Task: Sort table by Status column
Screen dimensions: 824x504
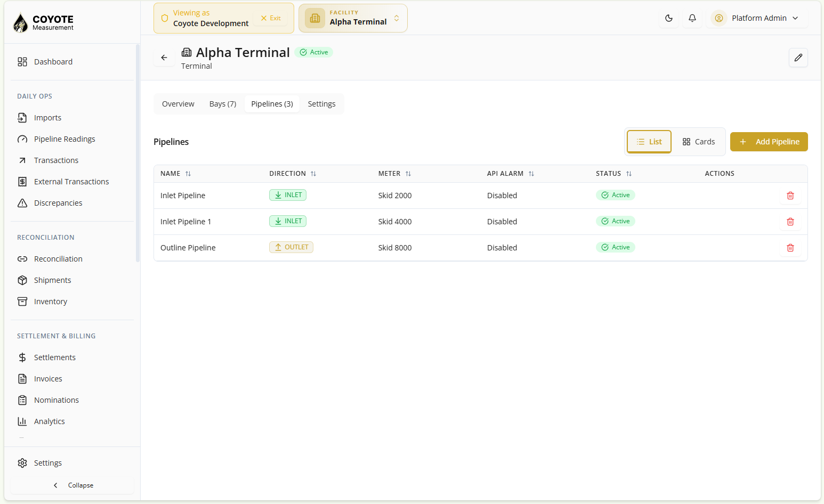Action: (614, 174)
